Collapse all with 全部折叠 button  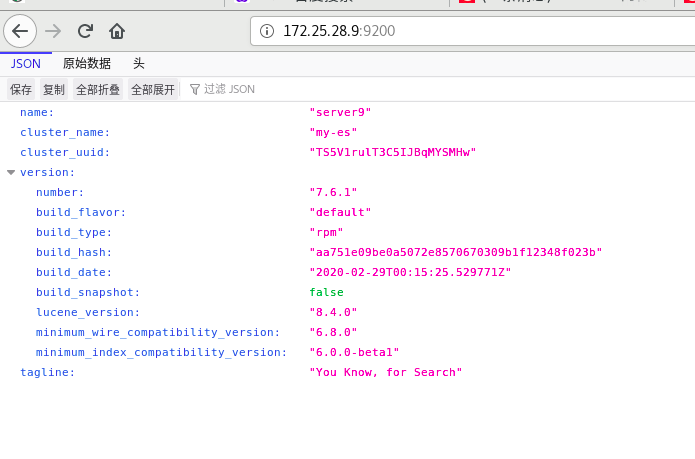click(x=98, y=89)
